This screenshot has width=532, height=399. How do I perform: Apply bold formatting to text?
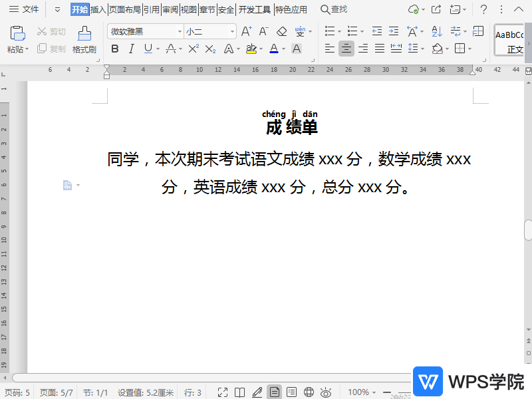(x=115, y=49)
